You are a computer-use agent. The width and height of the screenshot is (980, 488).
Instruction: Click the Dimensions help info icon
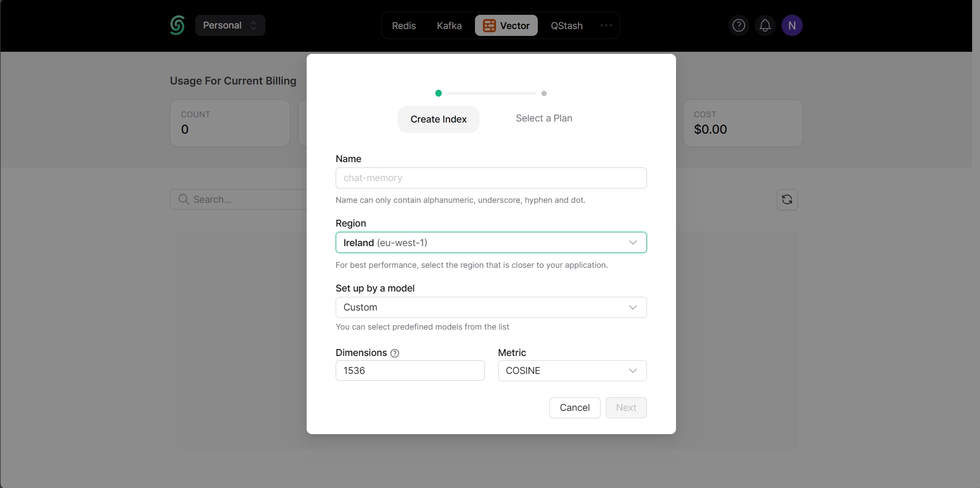(x=395, y=353)
